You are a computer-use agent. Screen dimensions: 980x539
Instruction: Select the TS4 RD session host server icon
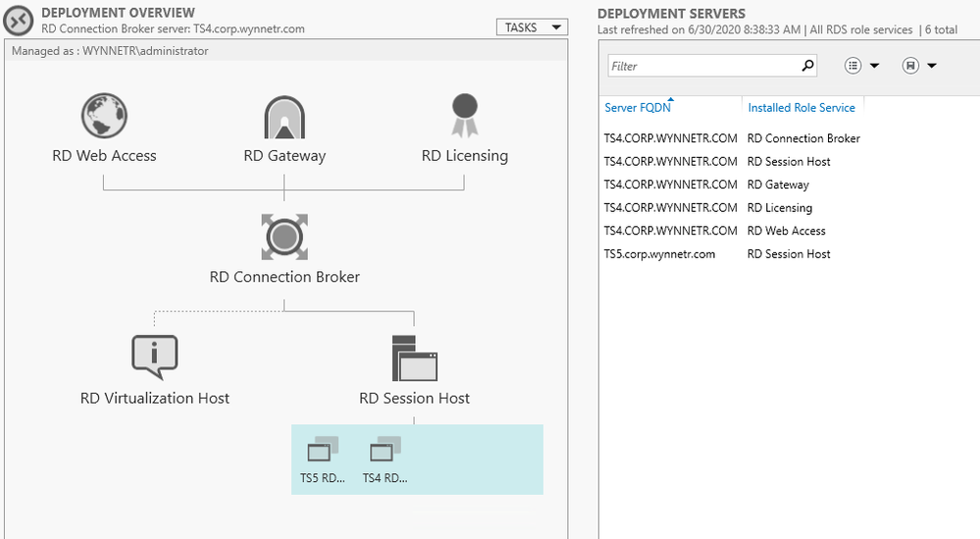[385, 449]
